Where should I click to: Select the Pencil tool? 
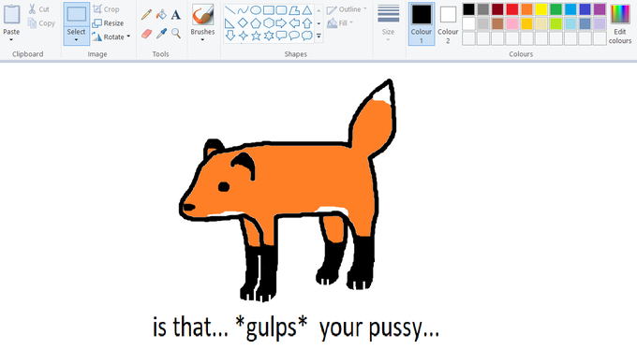(x=146, y=15)
